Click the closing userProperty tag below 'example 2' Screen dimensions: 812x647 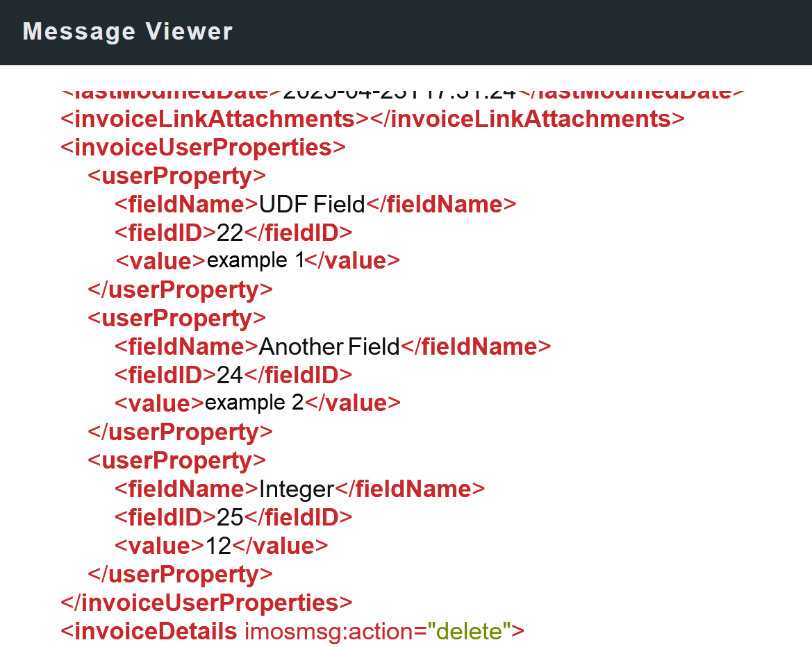(x=180, y=432)
